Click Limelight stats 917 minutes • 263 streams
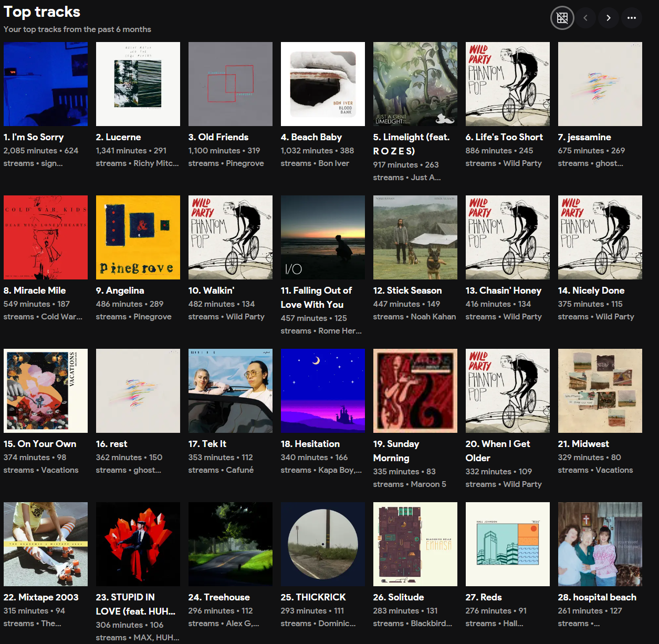Image resolution: width=659 pixels, height=644 pixels. [407, 171]
